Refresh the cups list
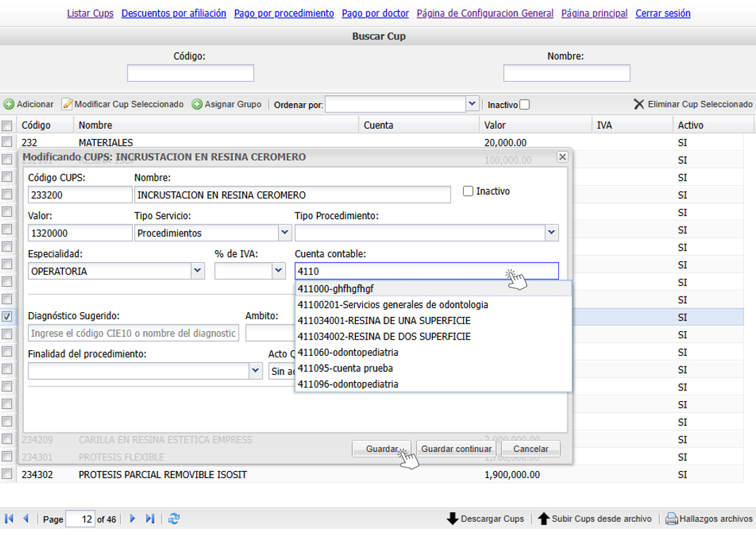The image size is (756, 536). (174, 519)
